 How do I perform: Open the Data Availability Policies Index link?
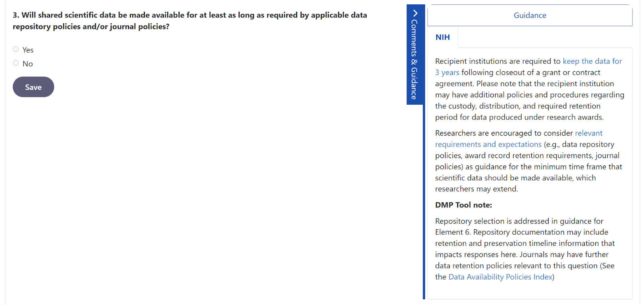(x=500, y=277)
